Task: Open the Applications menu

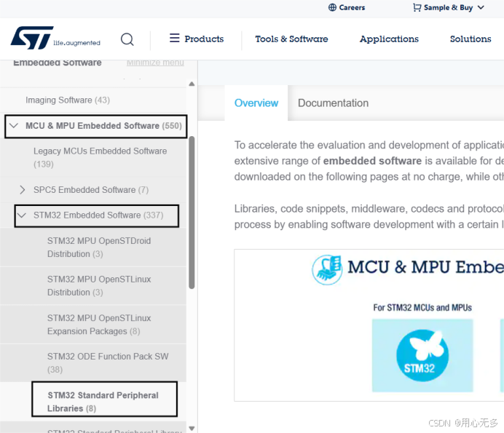Action: (x=389, y=39)
